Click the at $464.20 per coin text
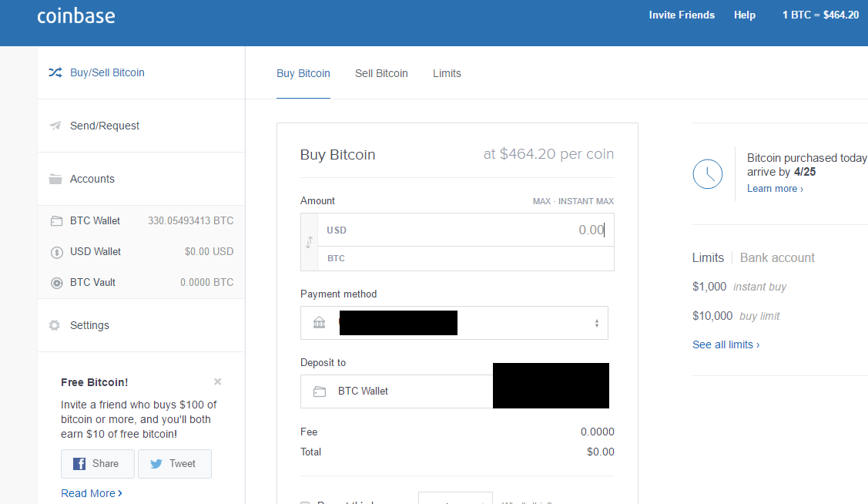Screen dimensions: 868x504 [548, 154]
